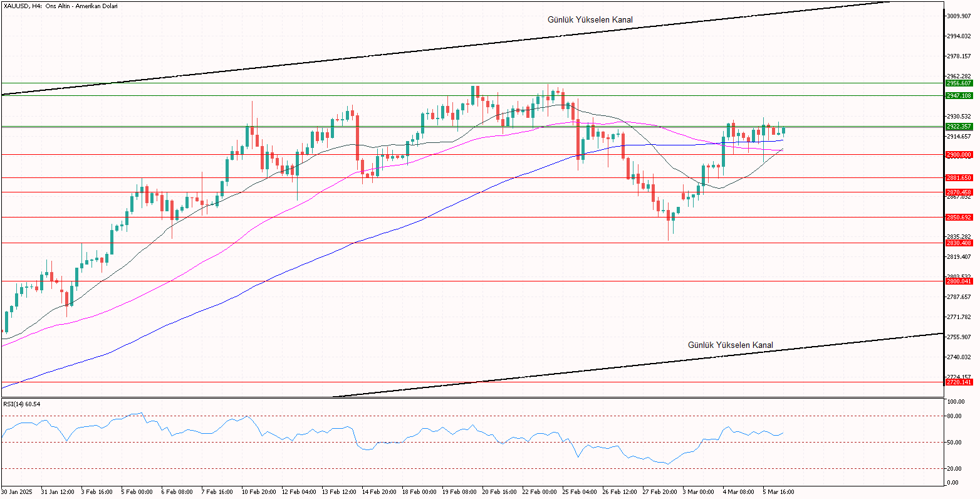Select the red 2870.458 price tag
Image resolution: width=980 pixels, height=499 pixels.
pos(959,192)
